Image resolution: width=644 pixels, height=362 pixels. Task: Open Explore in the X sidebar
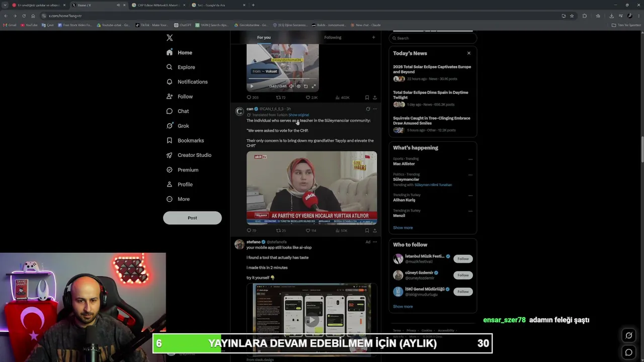[181, 67]
